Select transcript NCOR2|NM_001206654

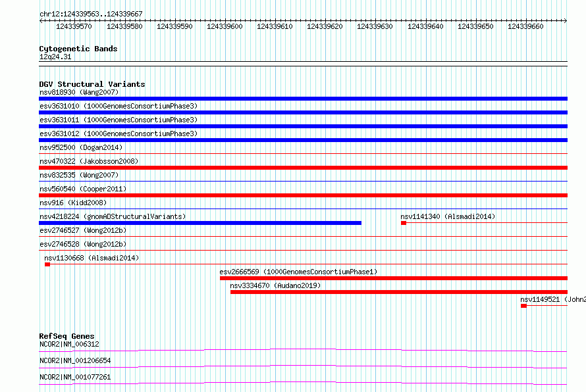tap(75, 360)
